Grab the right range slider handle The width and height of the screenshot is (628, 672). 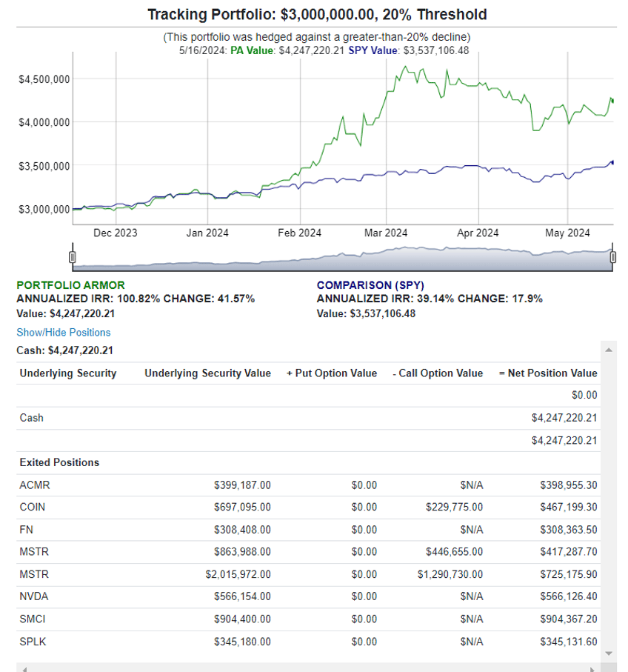click(613, 256)
